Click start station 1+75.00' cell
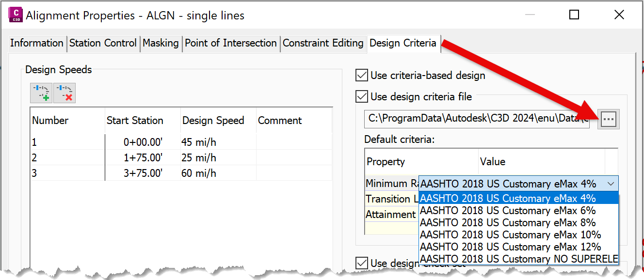Screen dimensions: 644x280 143,157
